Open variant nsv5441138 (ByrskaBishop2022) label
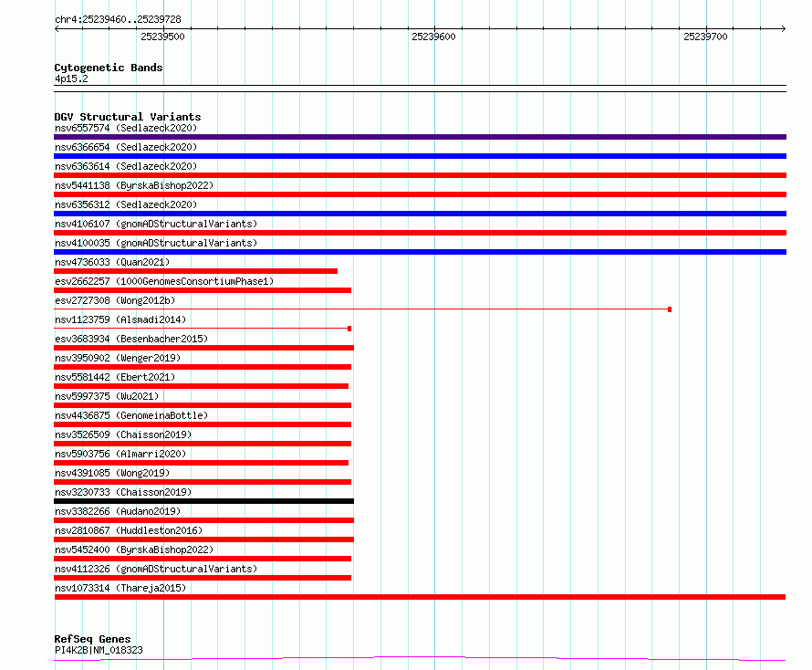 tap(134, 185)
